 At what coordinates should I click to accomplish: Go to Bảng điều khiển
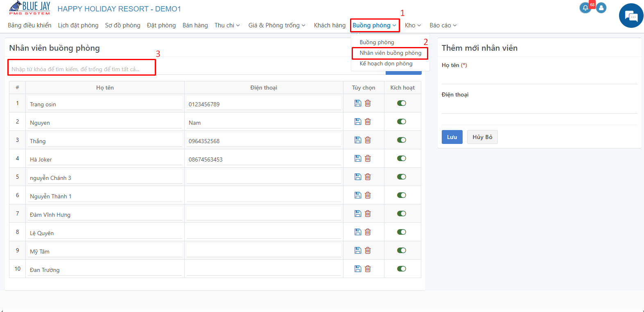click(29, 25)
